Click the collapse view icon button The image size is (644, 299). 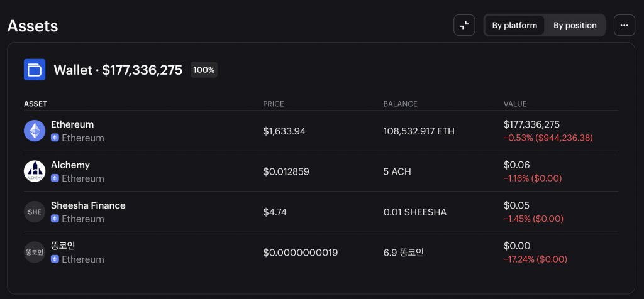tap(464, 25)
